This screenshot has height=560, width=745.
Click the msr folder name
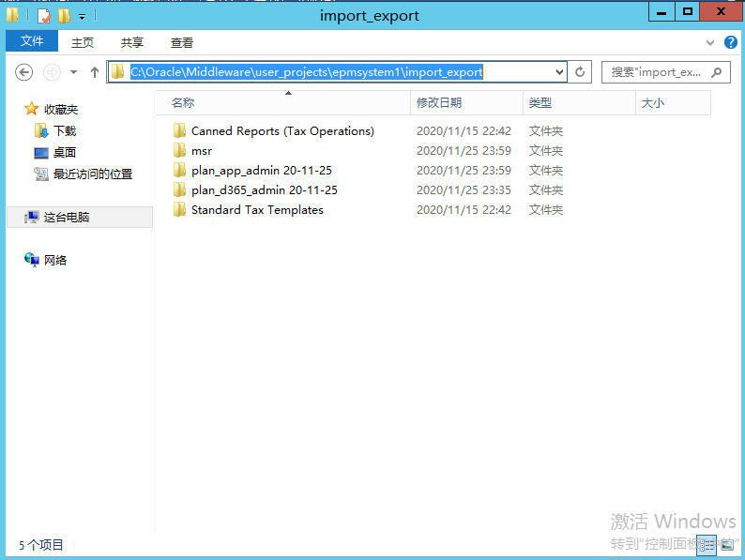[202, 151]
